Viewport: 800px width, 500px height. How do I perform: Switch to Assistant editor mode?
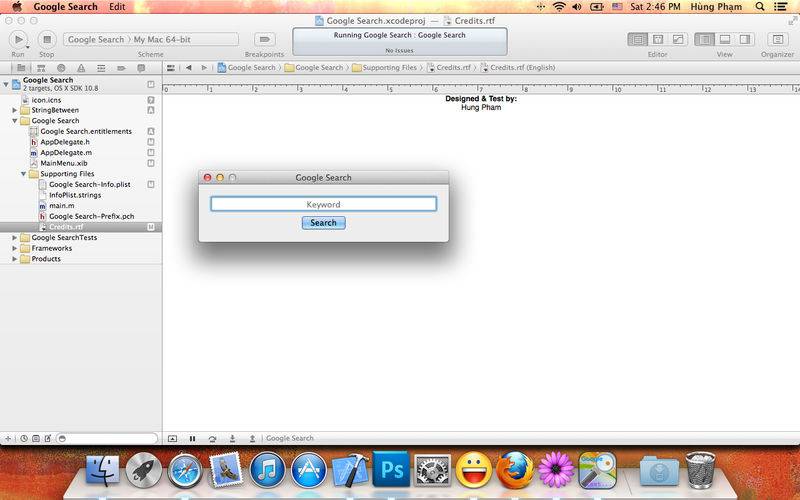point(658,39)
